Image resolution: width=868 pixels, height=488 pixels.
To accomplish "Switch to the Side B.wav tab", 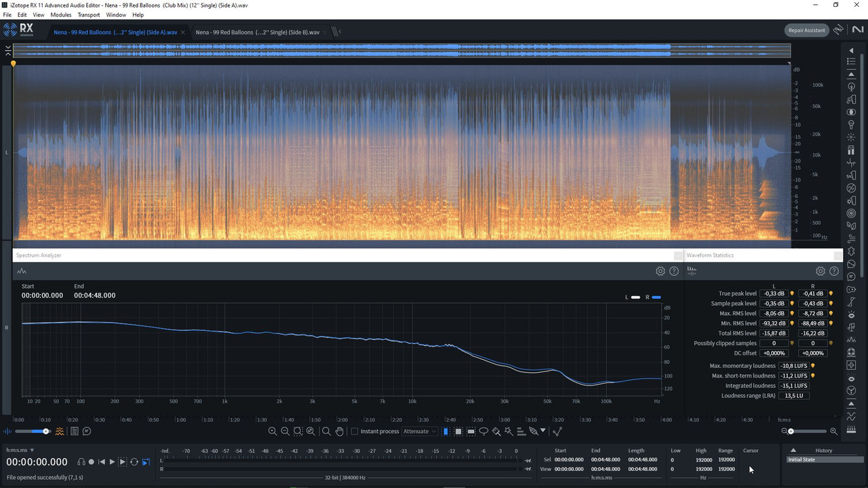I will (x=257, y=32).
